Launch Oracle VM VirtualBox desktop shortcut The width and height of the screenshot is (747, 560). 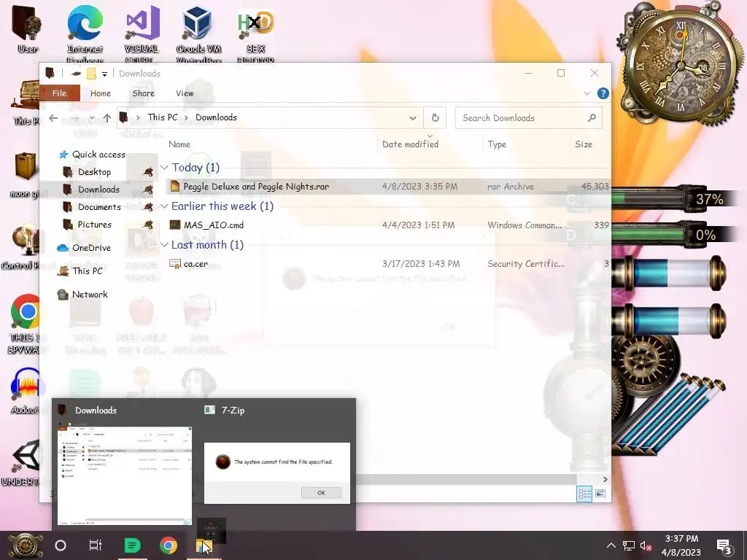[198, 32]
